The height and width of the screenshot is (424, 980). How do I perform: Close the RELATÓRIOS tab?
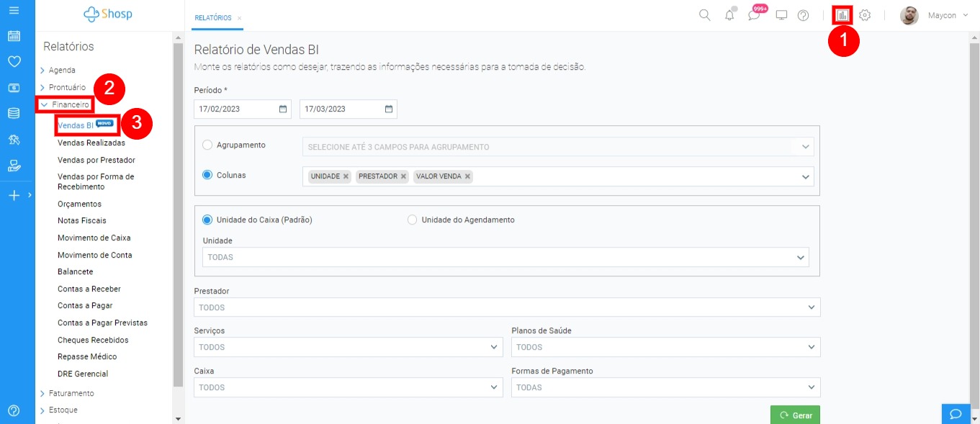[239, 18]
